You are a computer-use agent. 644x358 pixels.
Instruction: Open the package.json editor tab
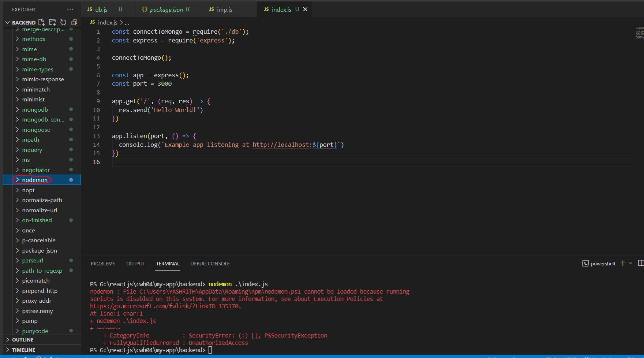(166, 10)
